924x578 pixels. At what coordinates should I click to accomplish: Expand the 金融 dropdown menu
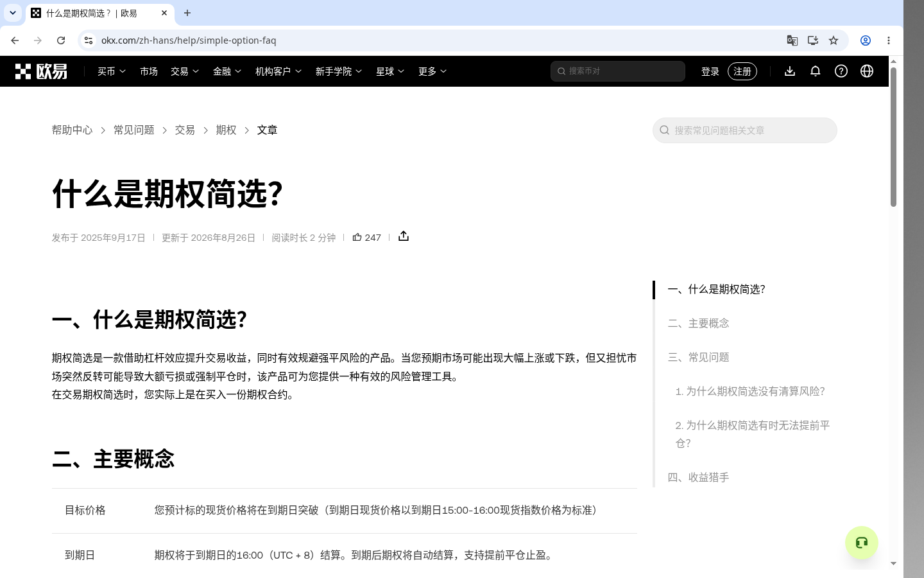[x=227, y=71]
